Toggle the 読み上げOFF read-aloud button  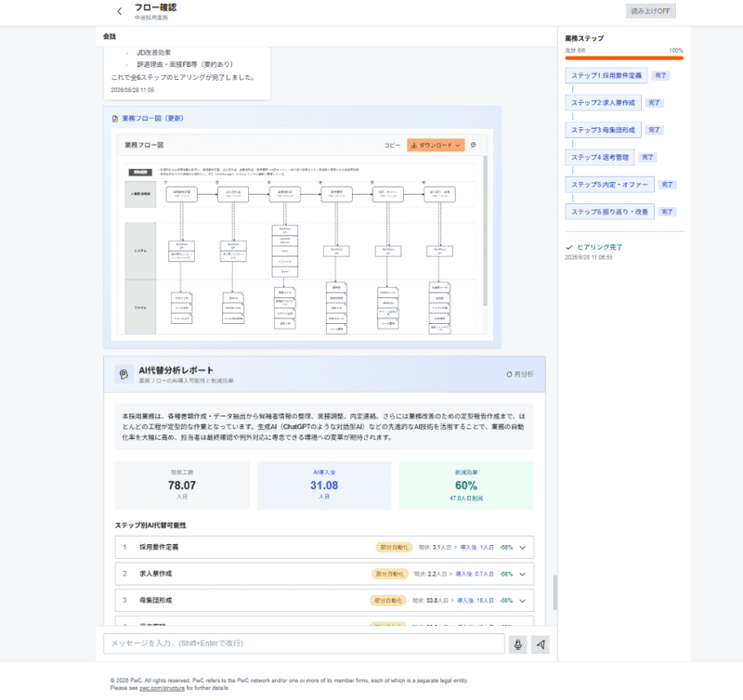coord(651,11)
